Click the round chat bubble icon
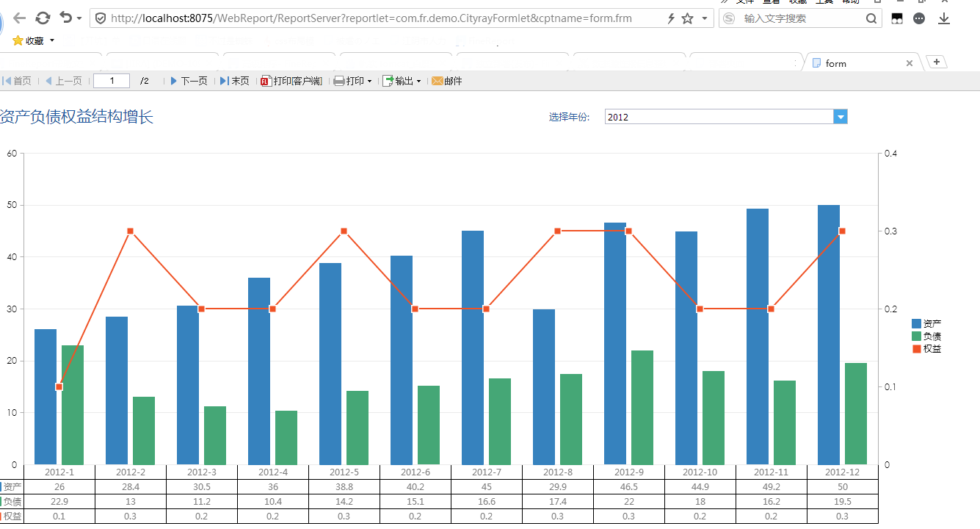The image size is (980, 529). [x=919, y=18]
